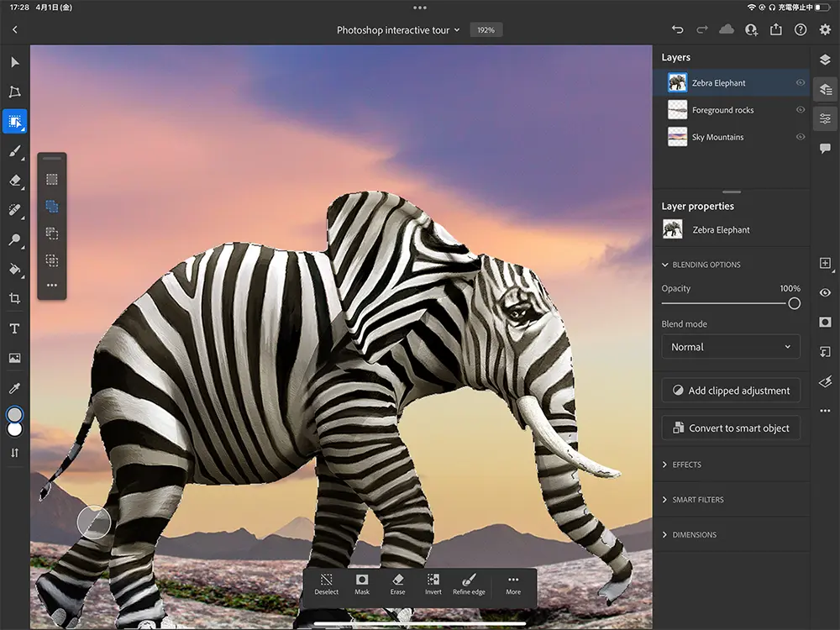Hide the Zebra Elephant layer

800,83
